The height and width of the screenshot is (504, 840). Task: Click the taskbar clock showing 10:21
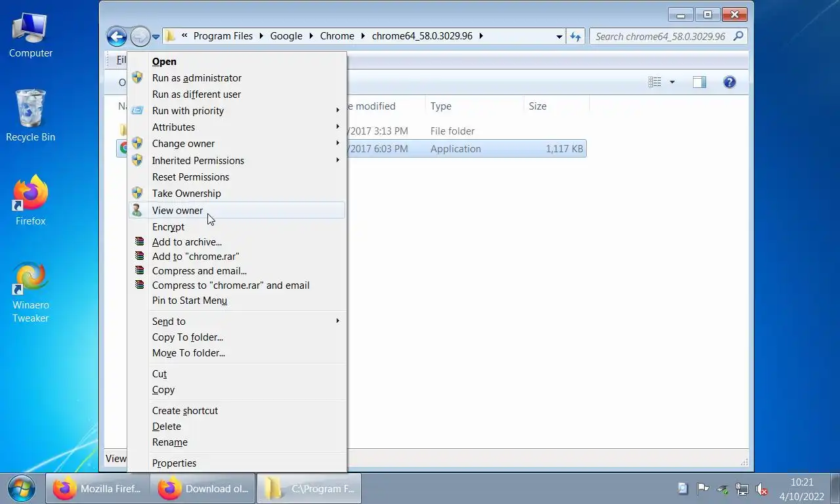coord(801,489)
